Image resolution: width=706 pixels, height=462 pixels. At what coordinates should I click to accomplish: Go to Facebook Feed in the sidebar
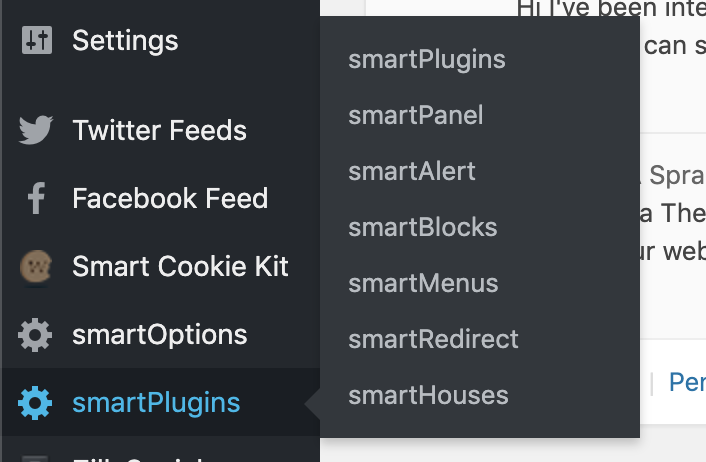[170, 198]
